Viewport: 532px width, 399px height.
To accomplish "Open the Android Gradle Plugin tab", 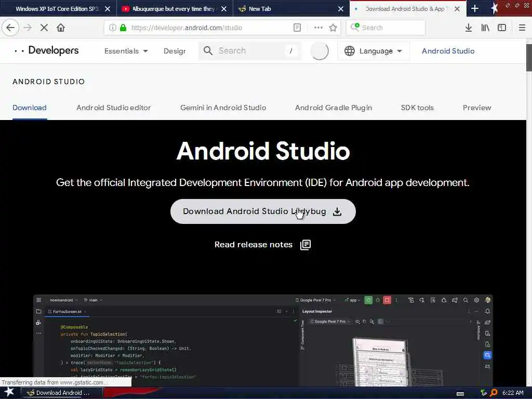I will point(333,108).
